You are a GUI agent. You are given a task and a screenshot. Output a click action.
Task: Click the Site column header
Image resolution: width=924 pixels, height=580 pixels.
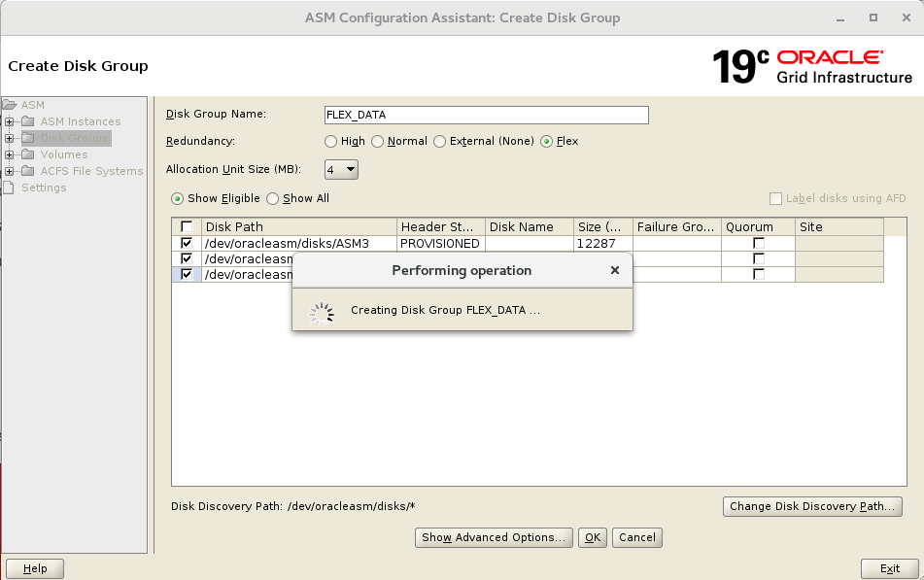point(839,227)
